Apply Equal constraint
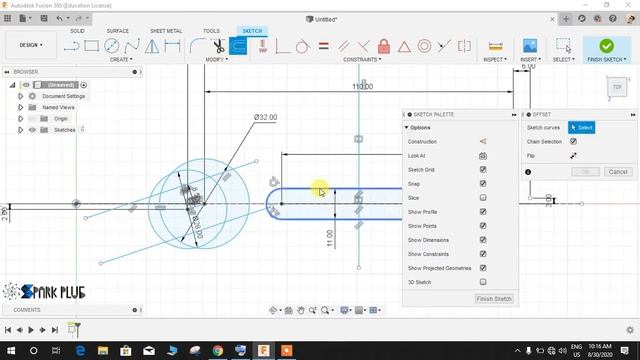The image size is (640, 360). tap(324, 46)
